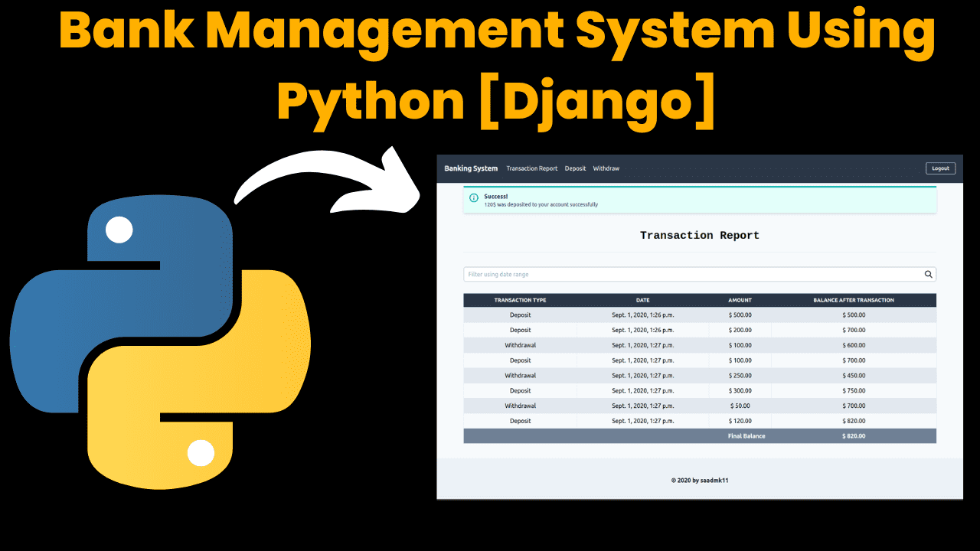The height and width of the screenshot is (551, 980).
Task: Click the '$ 250.00' amount cell
Action: 740,376
